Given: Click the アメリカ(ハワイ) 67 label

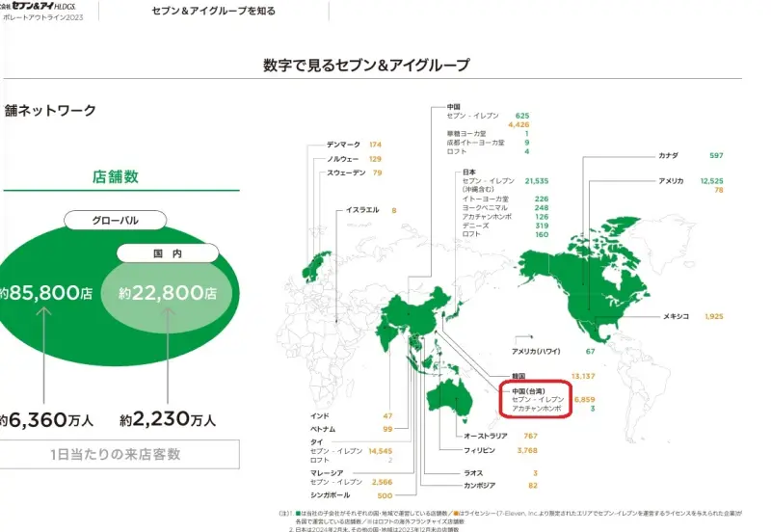Looking at the screenshot, I should click(553, 352).
